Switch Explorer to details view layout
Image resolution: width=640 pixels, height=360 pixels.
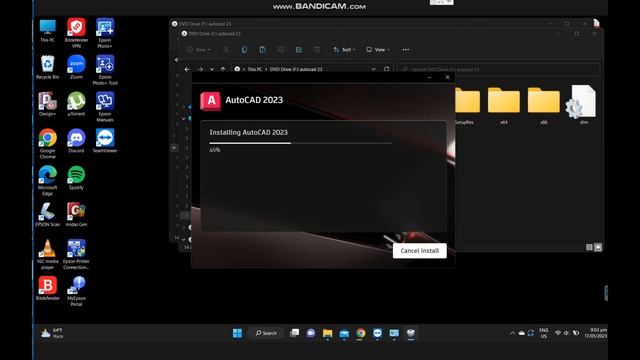click(589, 247)
